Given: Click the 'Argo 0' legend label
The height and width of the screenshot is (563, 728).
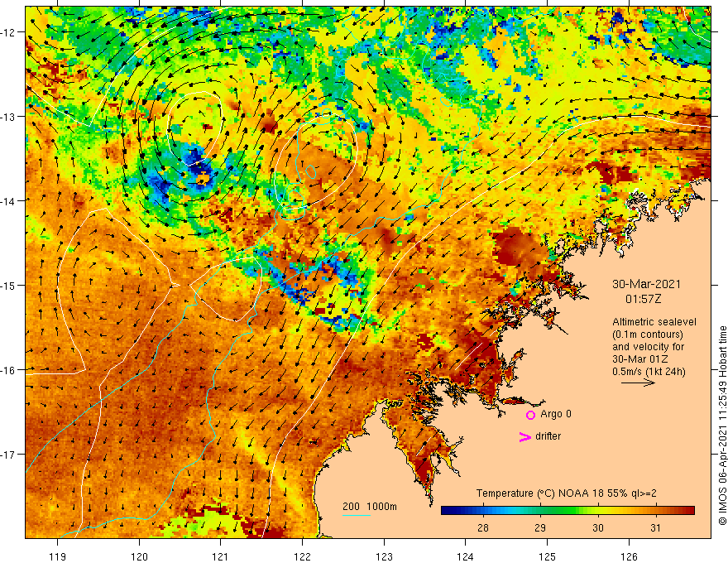Looking at the screenshot, I should tap(556, 414).
